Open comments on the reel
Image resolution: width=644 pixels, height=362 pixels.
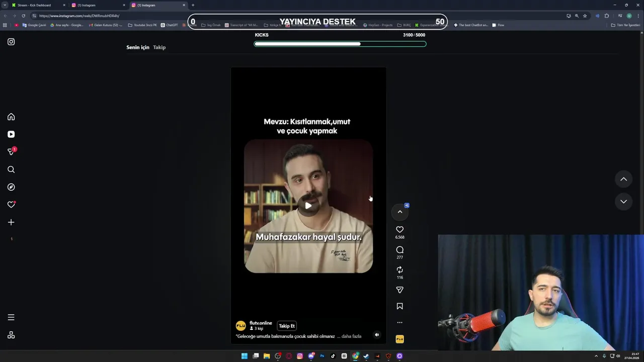click(x=399, y=250)
